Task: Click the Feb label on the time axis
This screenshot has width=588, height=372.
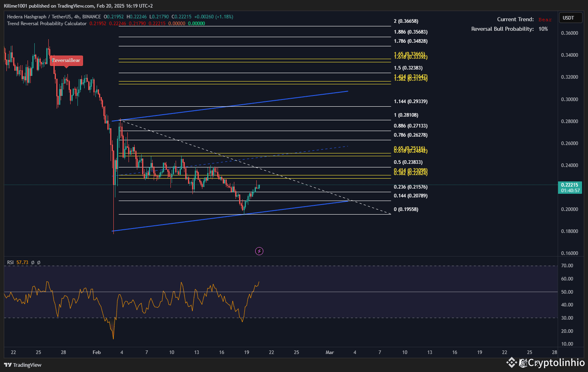Action: point(97,352)
